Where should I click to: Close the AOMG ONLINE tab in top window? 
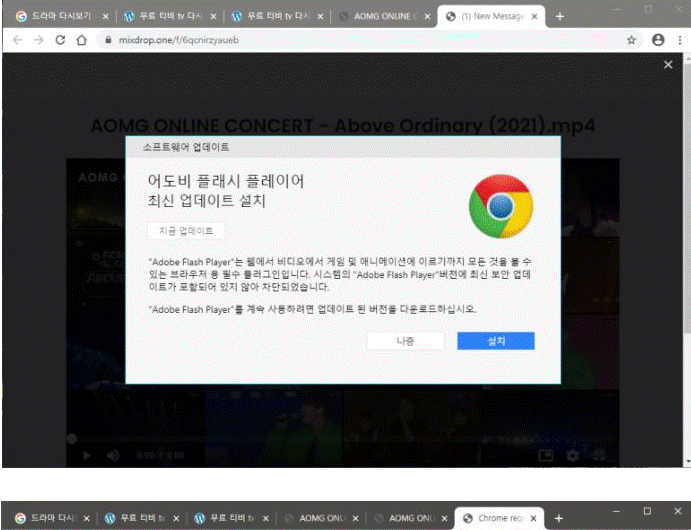click(x=427, y=16)
